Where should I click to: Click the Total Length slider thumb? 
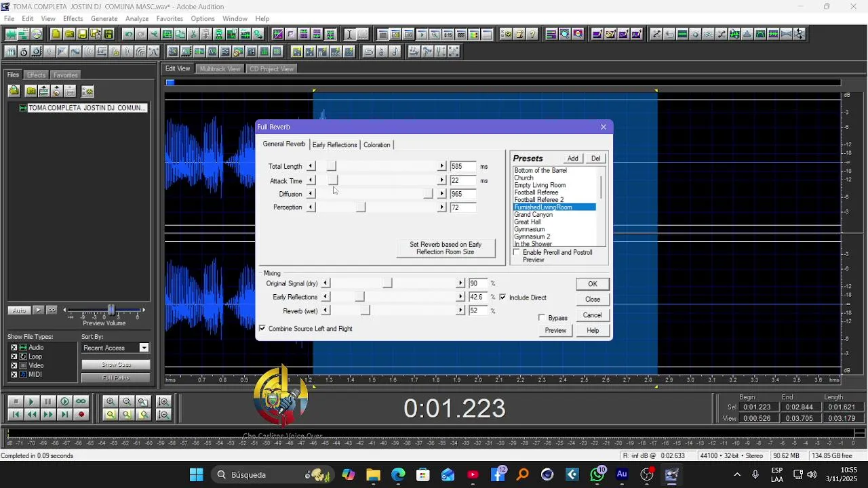[x=331, y=166]
